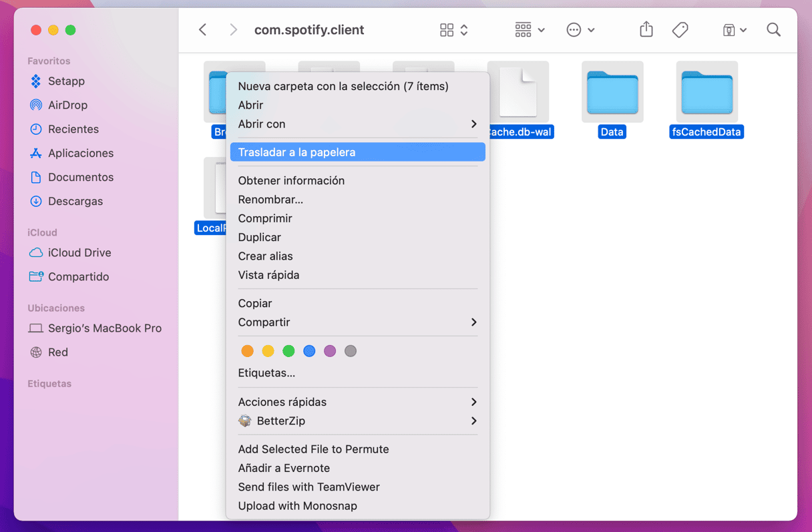Select 'Vista rápida' in the context menu
The image size is (812, 532).
(357, 274)
